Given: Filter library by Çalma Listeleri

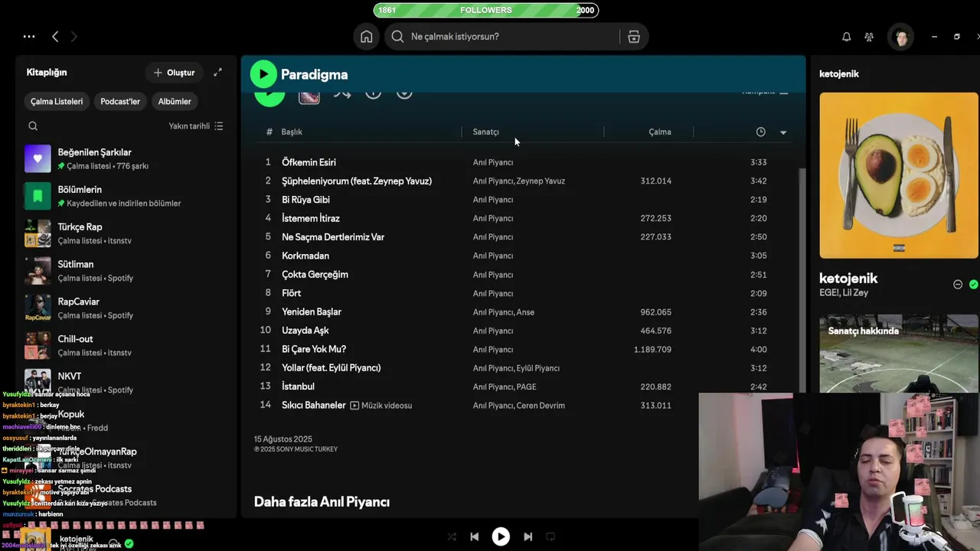Looking at the screenshot, I should (x=57, y=101).
